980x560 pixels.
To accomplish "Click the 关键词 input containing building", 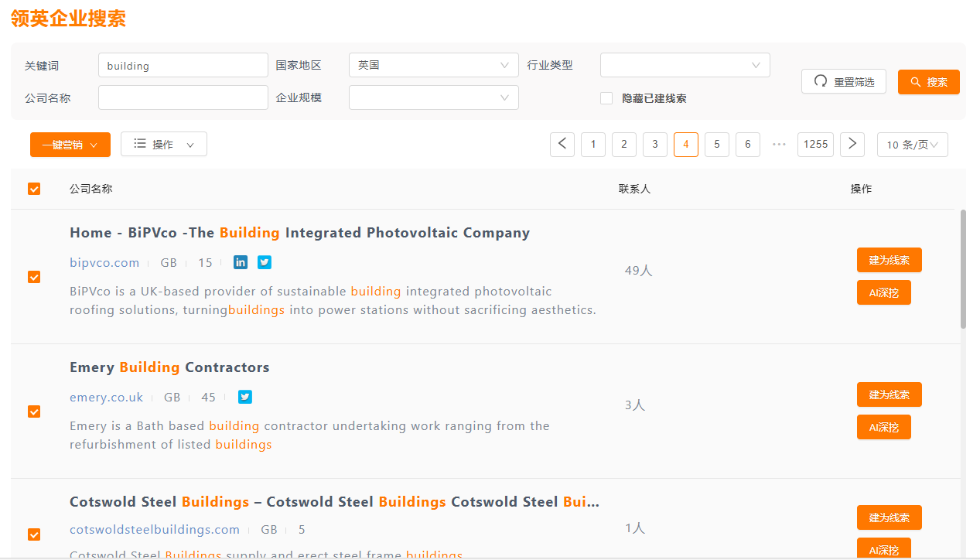I will [x=183, y=65].
